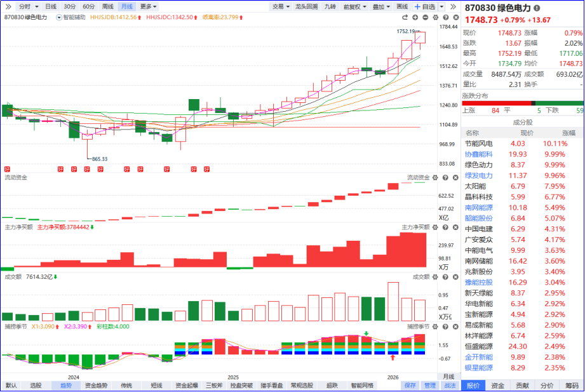Image resolution: width=585 pixels, height=392 pixels.
Task: Select the 选股 template tab
Action: (36, 386)
